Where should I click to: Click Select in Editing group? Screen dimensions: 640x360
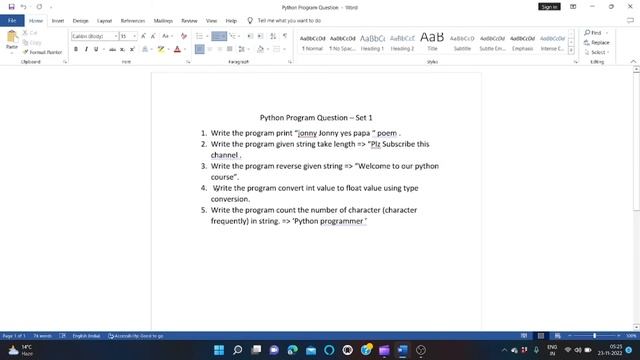tap(597, 52)
